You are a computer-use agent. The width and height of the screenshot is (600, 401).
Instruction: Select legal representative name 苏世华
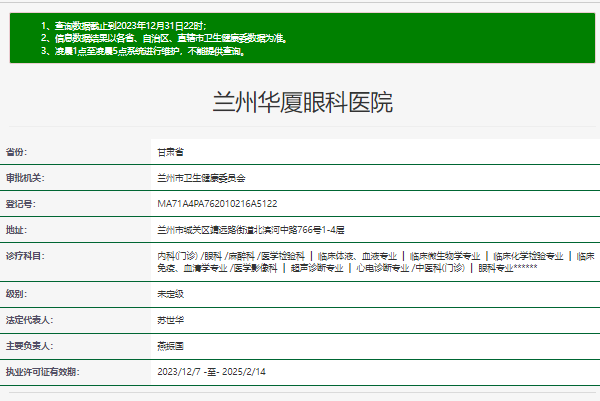171,320
